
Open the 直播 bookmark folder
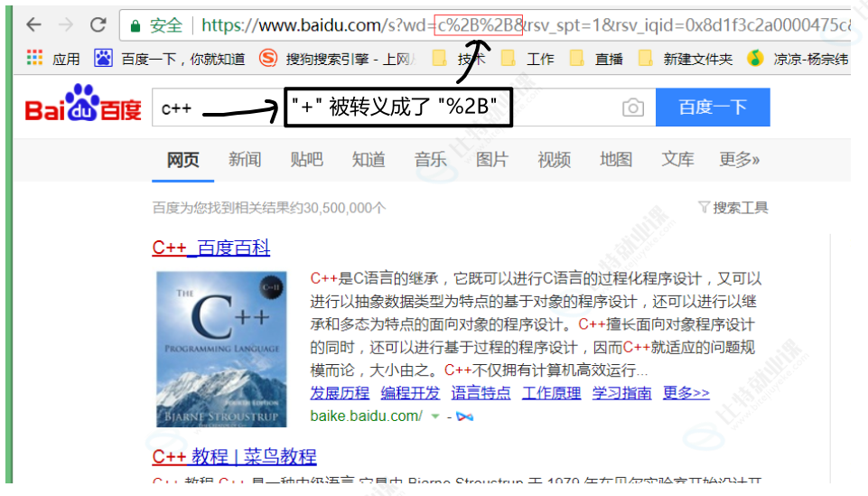[x=595, y=58]
